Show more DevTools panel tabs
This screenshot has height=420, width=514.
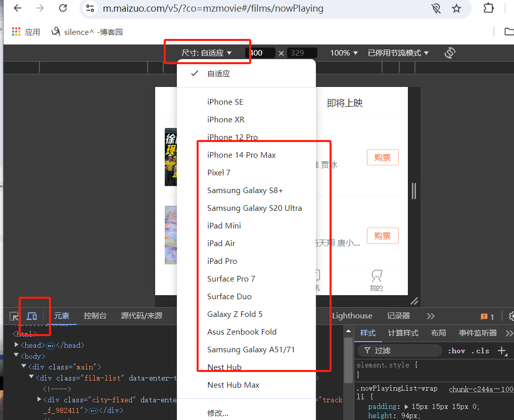(431, 316)
